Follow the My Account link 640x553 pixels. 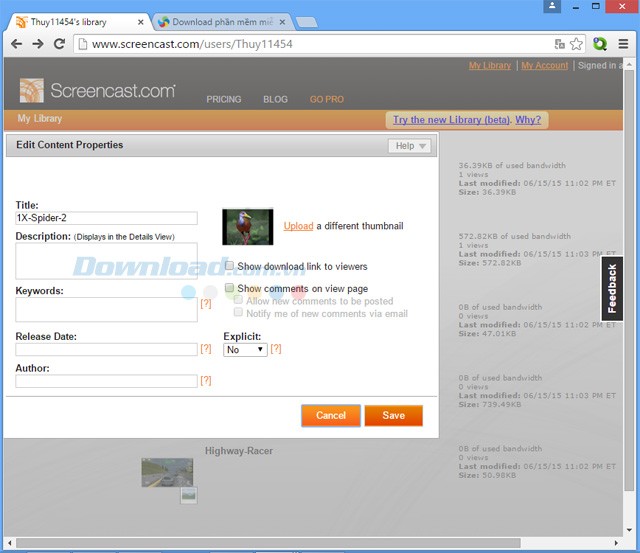click(544, 65)
